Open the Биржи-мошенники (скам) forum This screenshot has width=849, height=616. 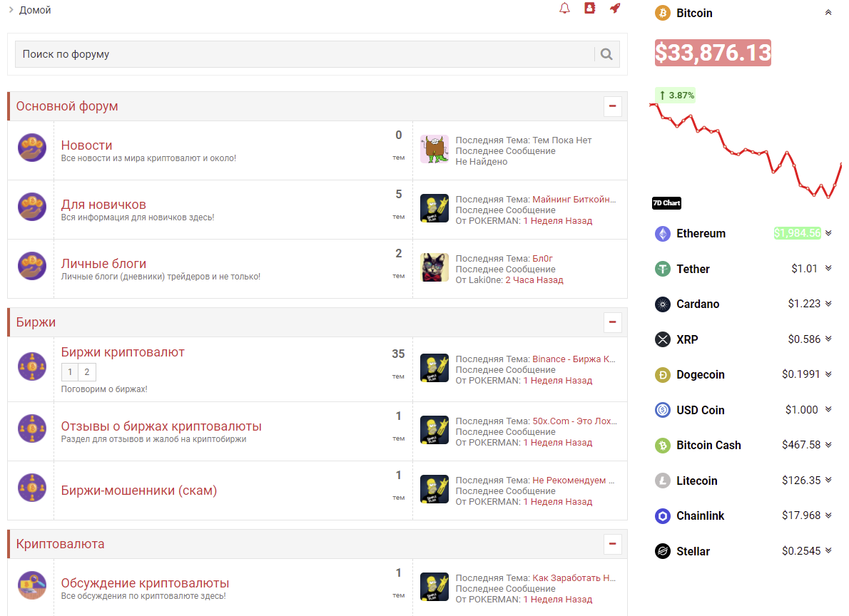pos(139,491)
